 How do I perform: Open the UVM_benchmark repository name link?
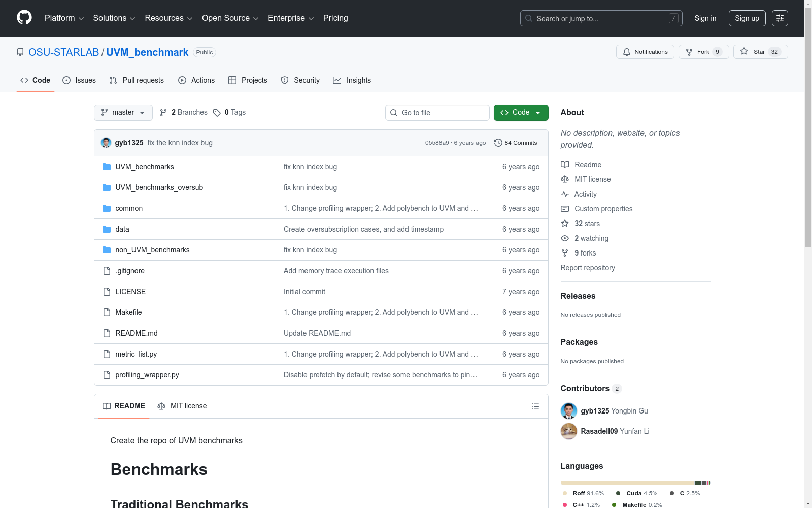147,52
